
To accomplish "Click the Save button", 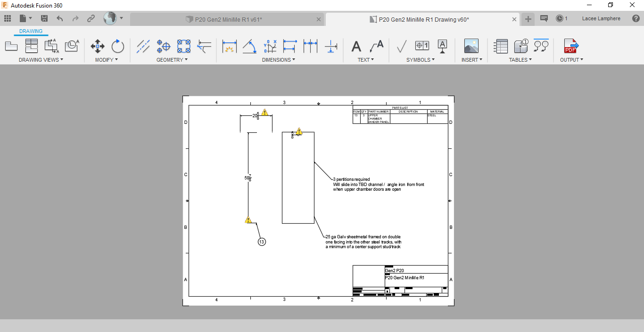I will pyautogui.click(x=44, y=18).
